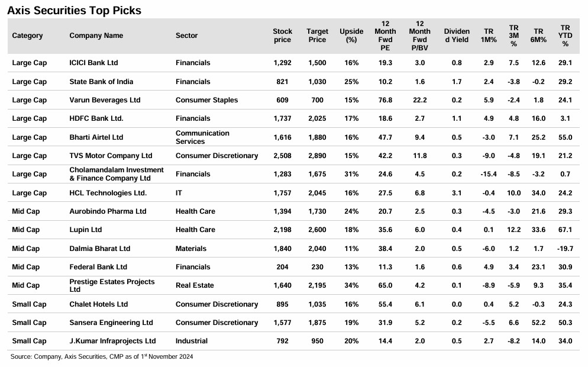This screenshot has width=588, height=367.
Task: Click the Varun Beverages Ltd row name
Action: coord(105,100)
